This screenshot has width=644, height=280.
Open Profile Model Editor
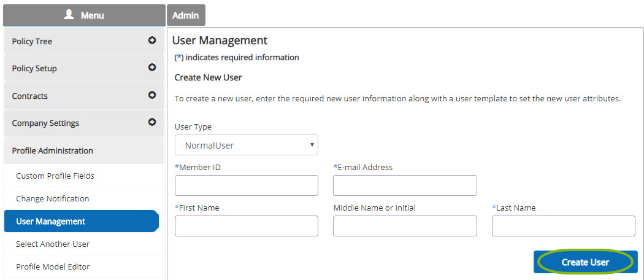pos(53,267)
